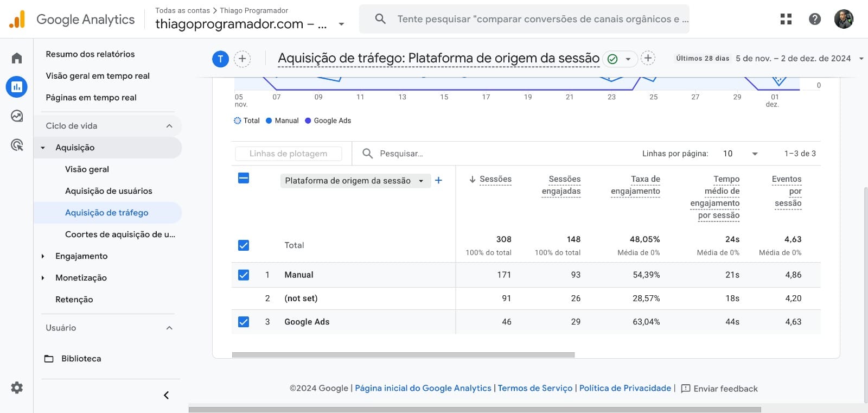Open Visão geral em tempo real
The image size is (868, 413).
tap(98, 76)
